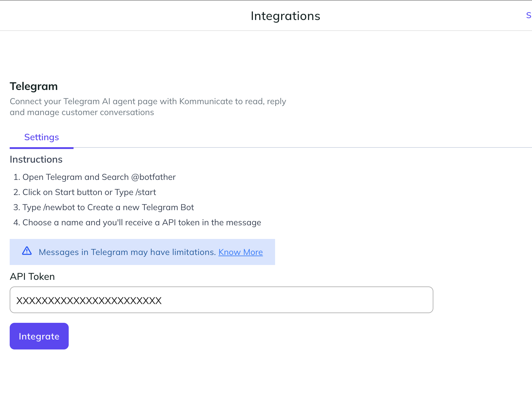
Task: Open the Know More link
Action: point(240,252)
